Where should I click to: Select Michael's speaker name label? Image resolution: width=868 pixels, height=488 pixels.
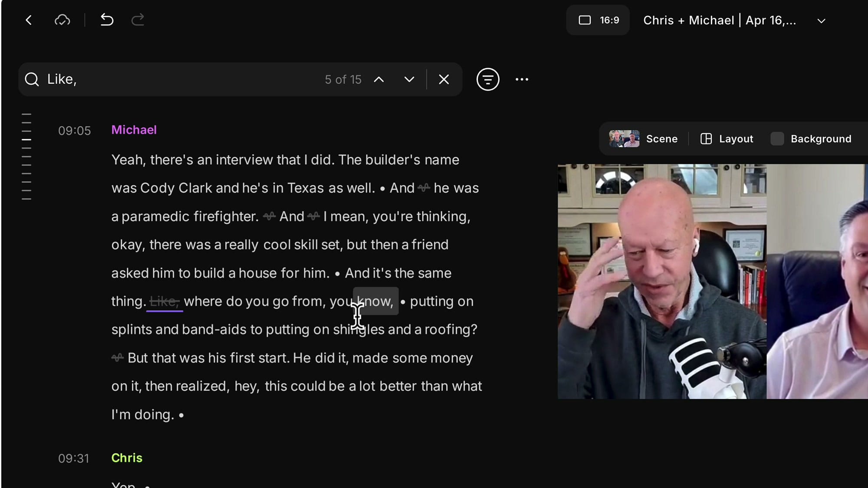click(x=134, y=129)
